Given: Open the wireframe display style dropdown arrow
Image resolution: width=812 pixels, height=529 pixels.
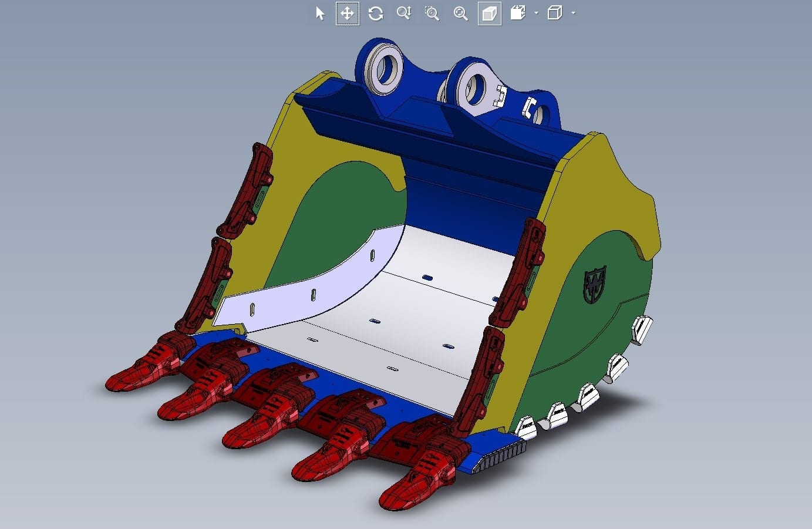Looking at the screenshot, I should pos(573,13).
